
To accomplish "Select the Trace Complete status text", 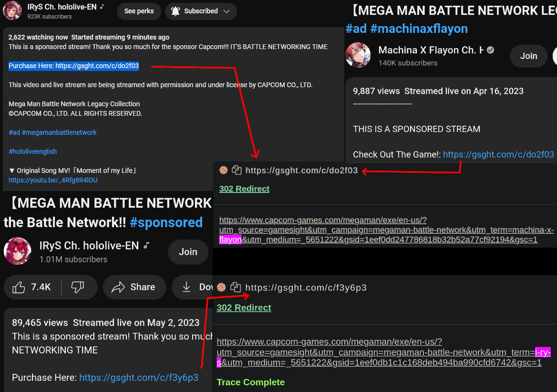I will pyautogui.click(x=250, y=382).
